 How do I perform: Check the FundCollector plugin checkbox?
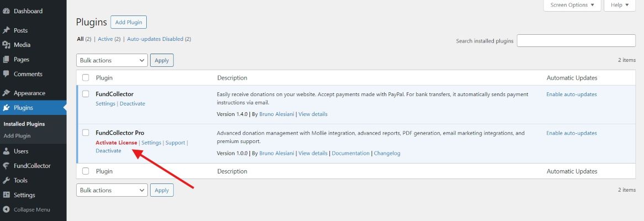click(86, 94)
